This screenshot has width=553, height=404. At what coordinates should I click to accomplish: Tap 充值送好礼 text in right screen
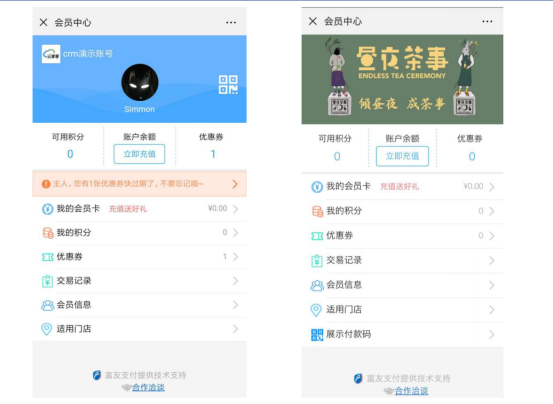coord(399,186)
